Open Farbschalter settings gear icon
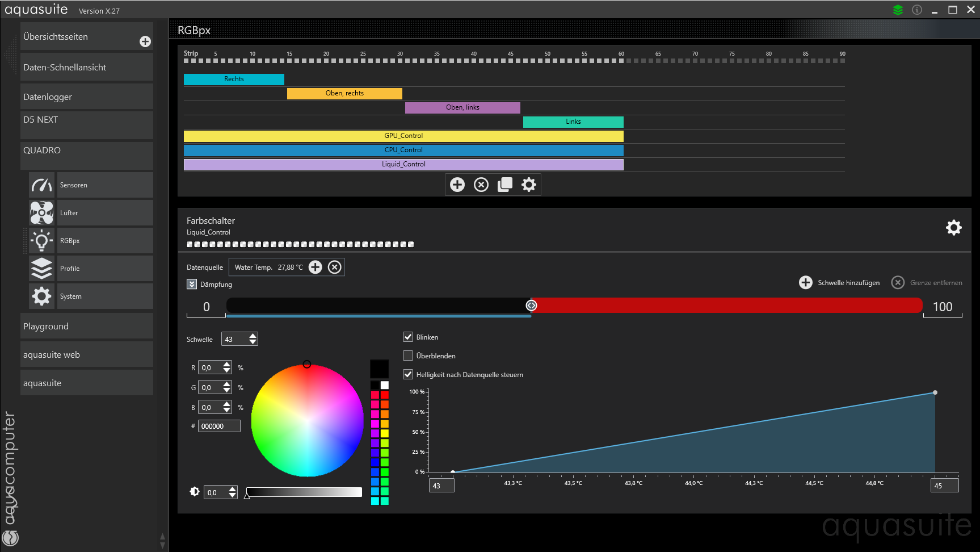Screen dimensions: 980x552 [x=953, y=228]
